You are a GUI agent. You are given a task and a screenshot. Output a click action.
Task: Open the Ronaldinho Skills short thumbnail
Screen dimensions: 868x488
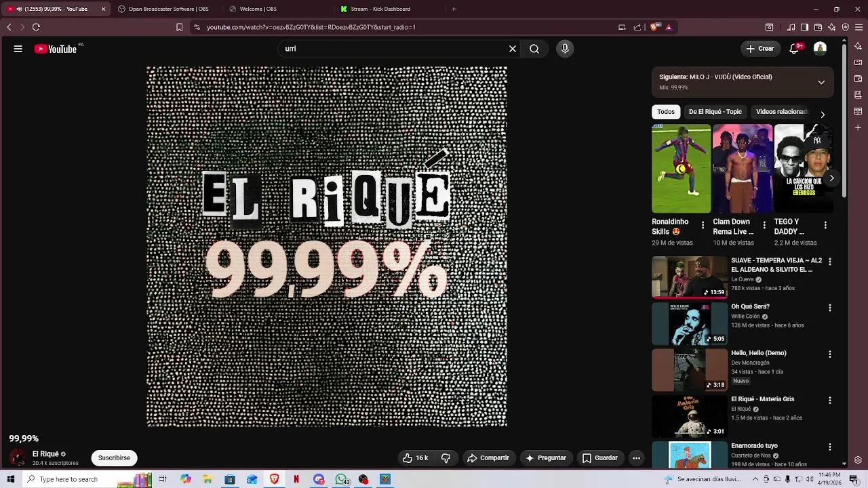click(x=682, y=169)
